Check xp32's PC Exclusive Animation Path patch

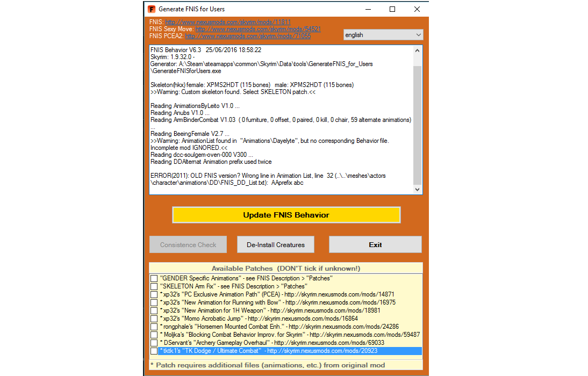point(154,294)
